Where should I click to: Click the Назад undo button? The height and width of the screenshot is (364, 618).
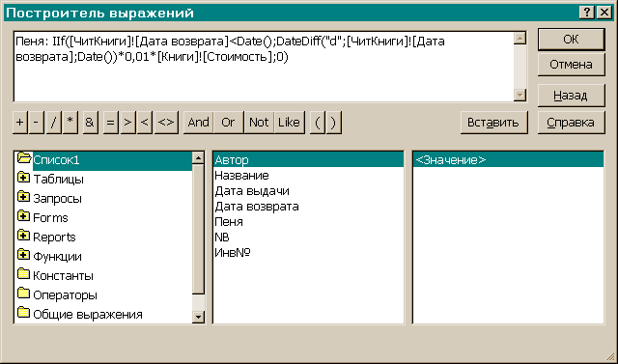pyautogui.click(x=571, y=96)
